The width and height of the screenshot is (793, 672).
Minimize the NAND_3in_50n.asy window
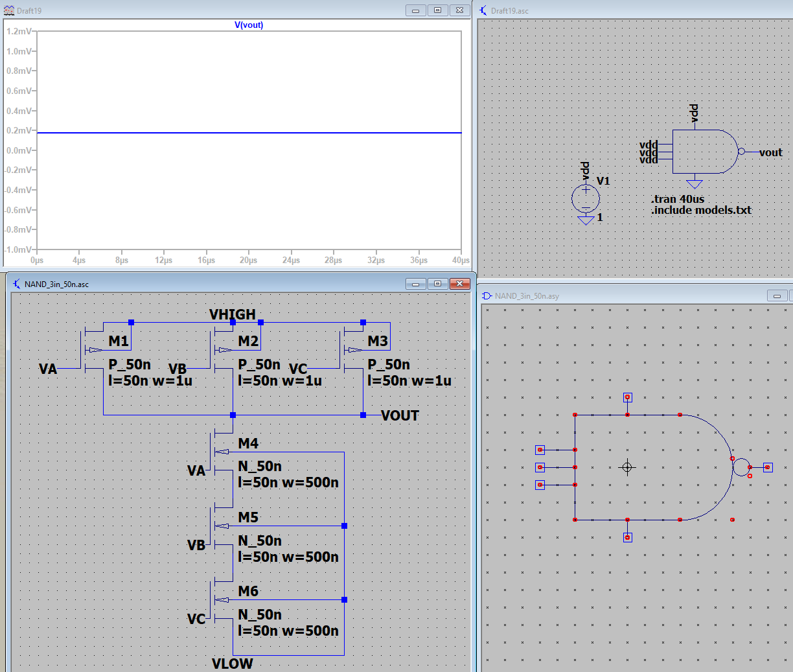pyautogui.click(x=777, y=295)
